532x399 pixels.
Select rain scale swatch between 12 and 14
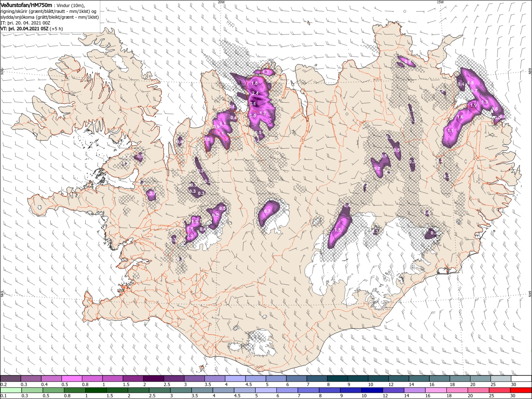click(x=393, y=390)
